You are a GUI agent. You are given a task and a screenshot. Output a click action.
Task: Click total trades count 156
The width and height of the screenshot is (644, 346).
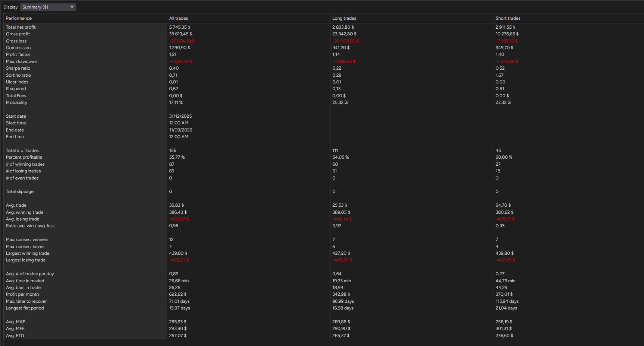173,150
